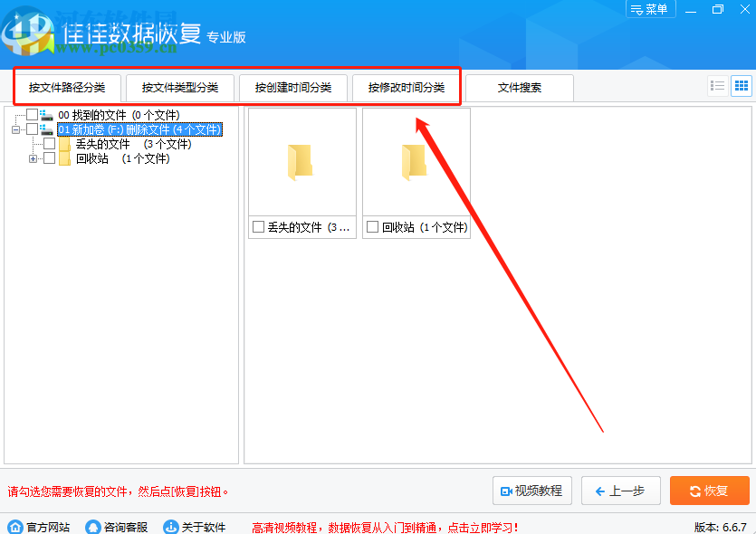Click the 视频教程 button
Viewport: 756px width, 534px height.
pyautogui.click(x=532, y=491)
